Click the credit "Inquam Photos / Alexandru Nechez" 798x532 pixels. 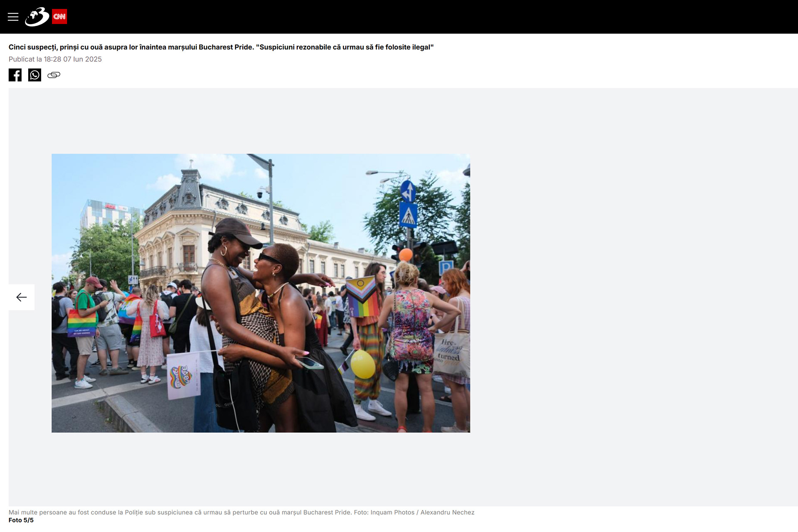click(422, 512)
